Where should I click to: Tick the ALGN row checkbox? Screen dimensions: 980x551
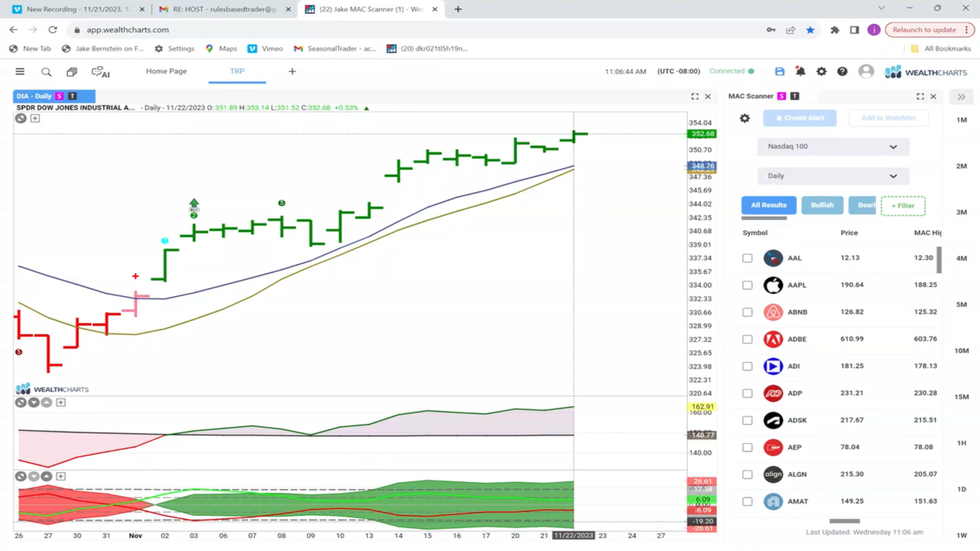point(747,474)
